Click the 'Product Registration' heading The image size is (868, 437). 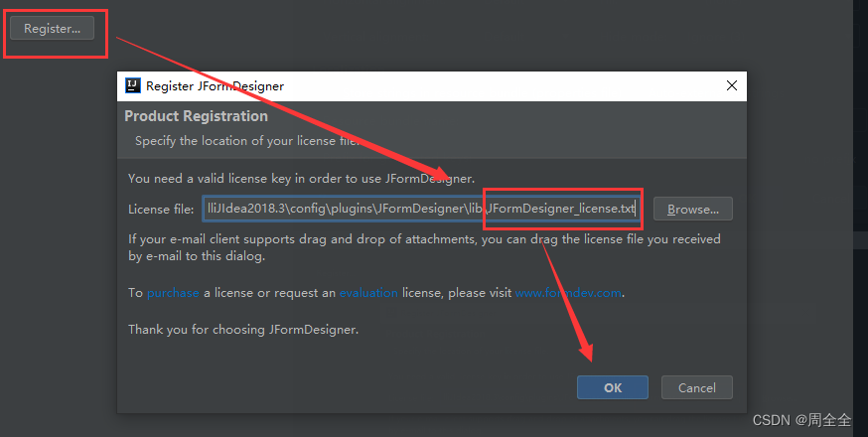point(196,116)
